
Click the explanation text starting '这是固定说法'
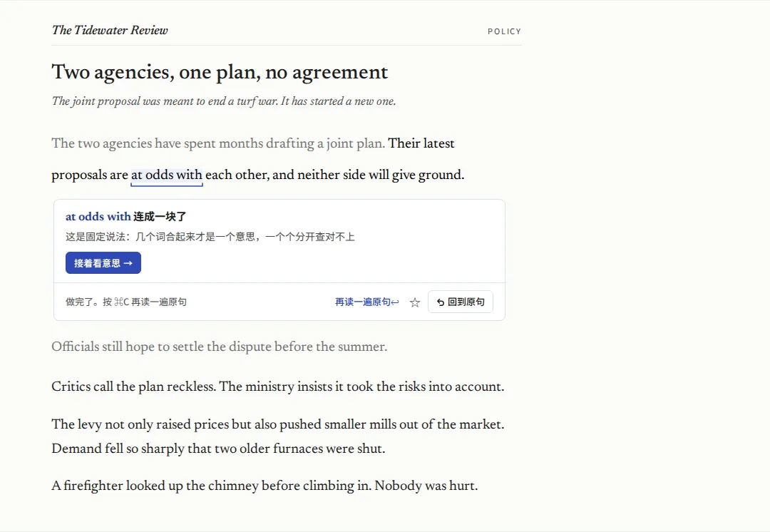coord(210,237)
